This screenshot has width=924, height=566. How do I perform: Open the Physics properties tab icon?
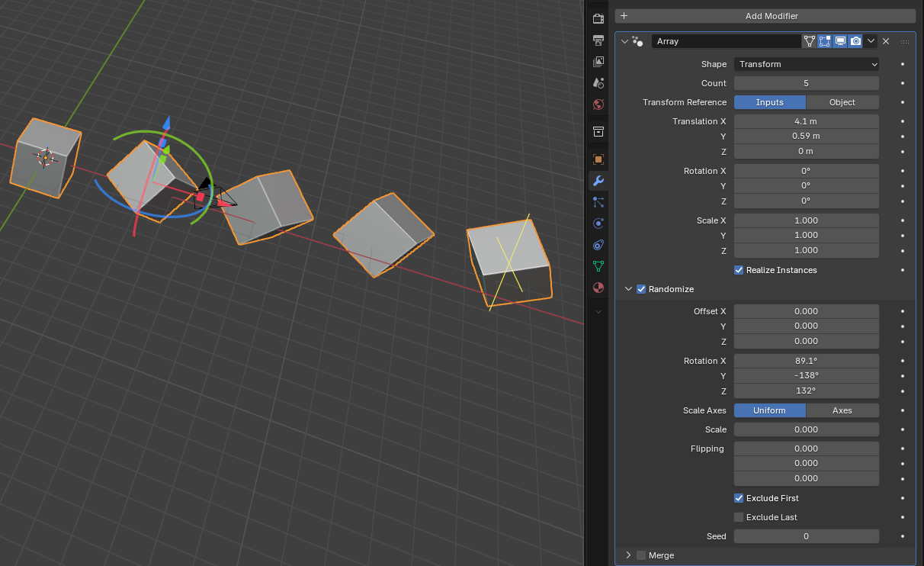(598, 224)
